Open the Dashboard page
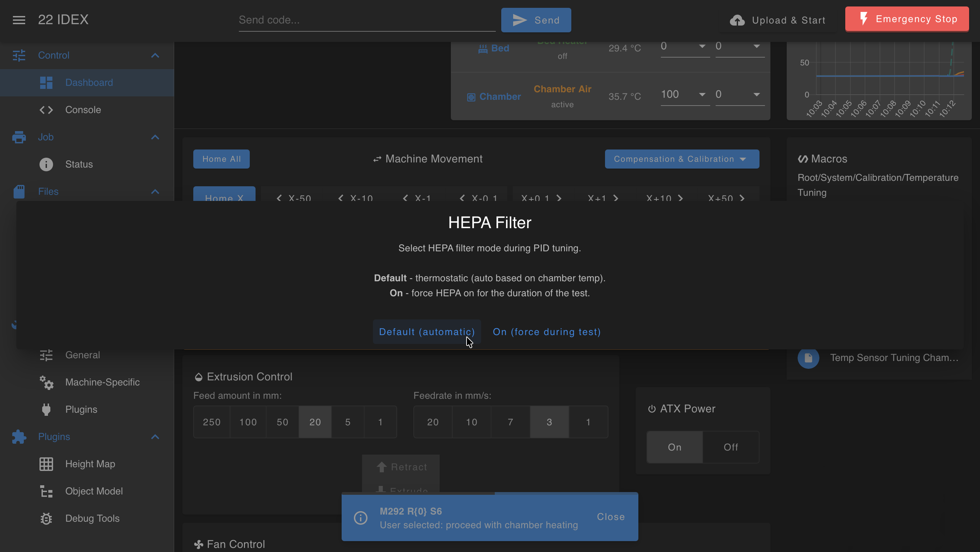Screen dimensions: 980x552 click(87, 83)
